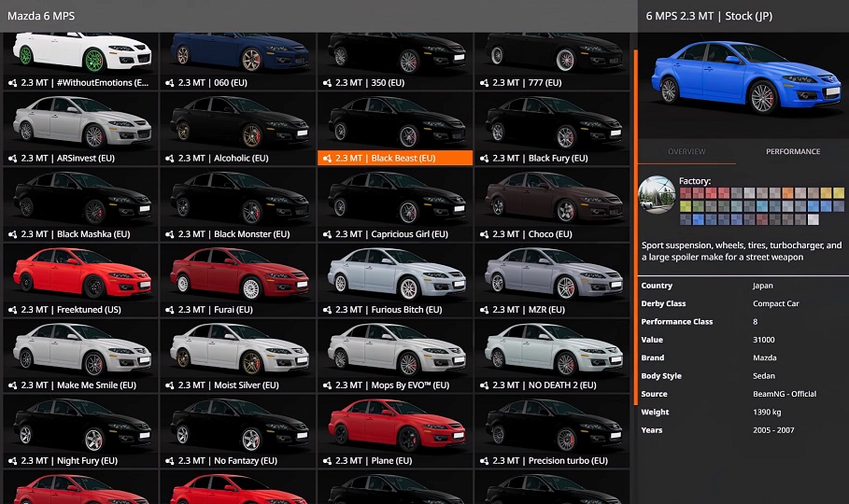Click the config icon beside Choco (EU)

(x=484, y=234)
